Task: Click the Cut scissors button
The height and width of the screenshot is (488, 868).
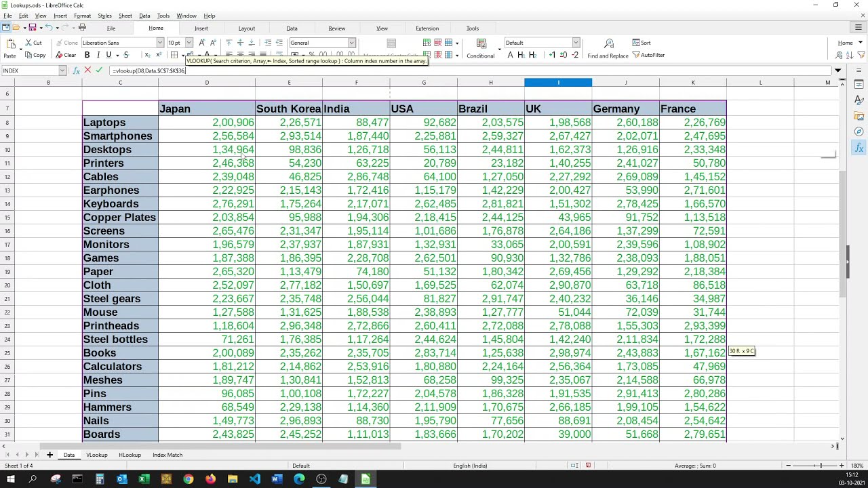Action: click(33, 43)
